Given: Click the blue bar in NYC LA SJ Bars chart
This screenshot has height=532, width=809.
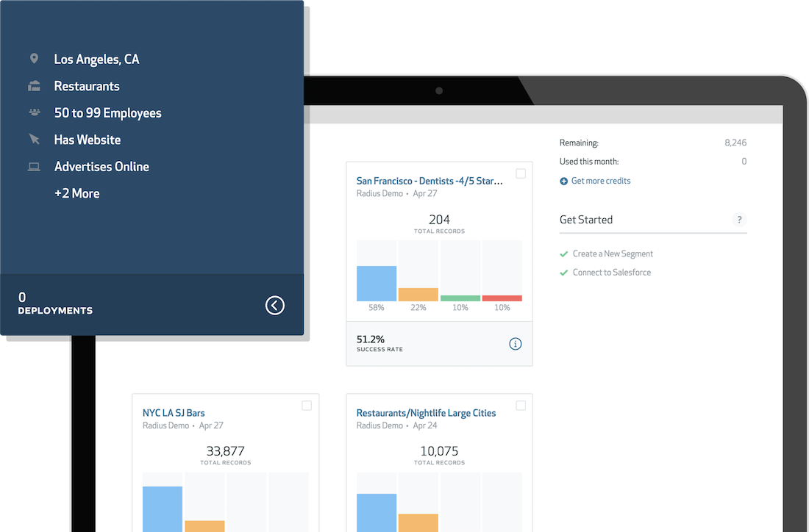Looking at the screenshot, I should coord(163,509).
